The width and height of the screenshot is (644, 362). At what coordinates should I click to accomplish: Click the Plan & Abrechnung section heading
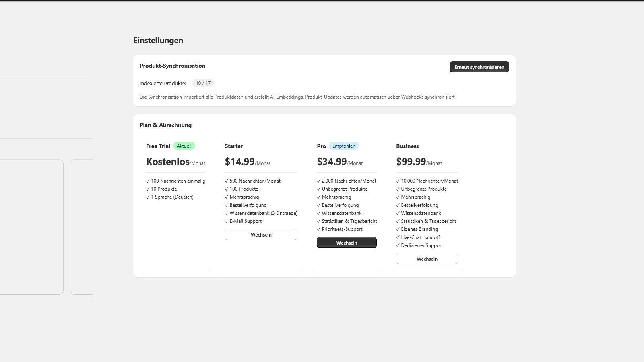tap(165, 125)
